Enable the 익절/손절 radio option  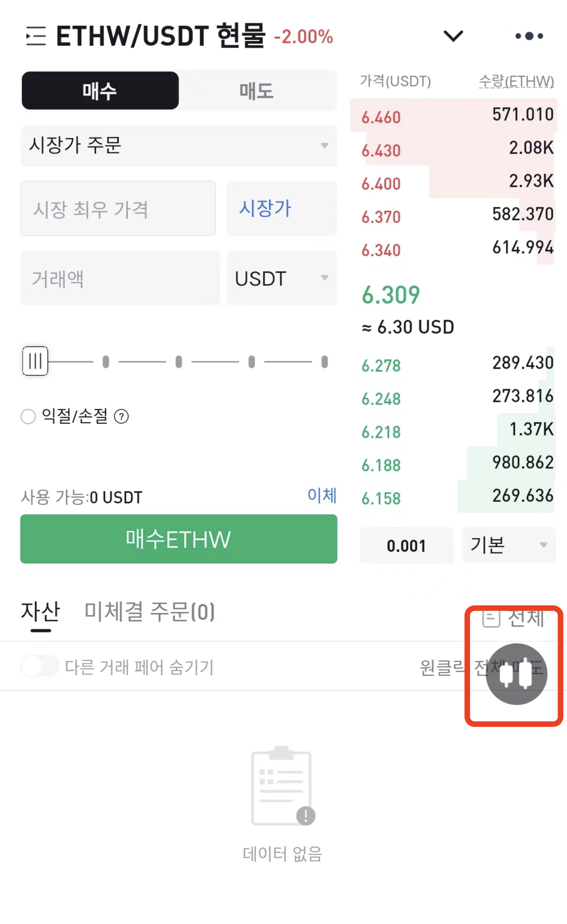[28, 417]
